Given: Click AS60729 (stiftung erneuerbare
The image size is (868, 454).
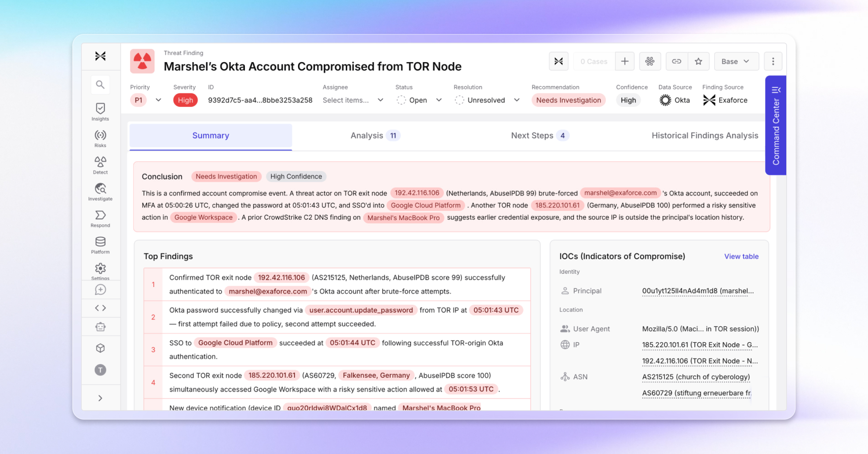Looking at the screenshot, I should [697, 393].
